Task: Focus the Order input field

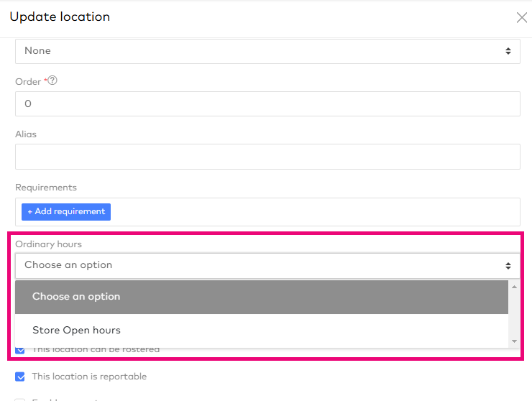Action: (267, 103)
